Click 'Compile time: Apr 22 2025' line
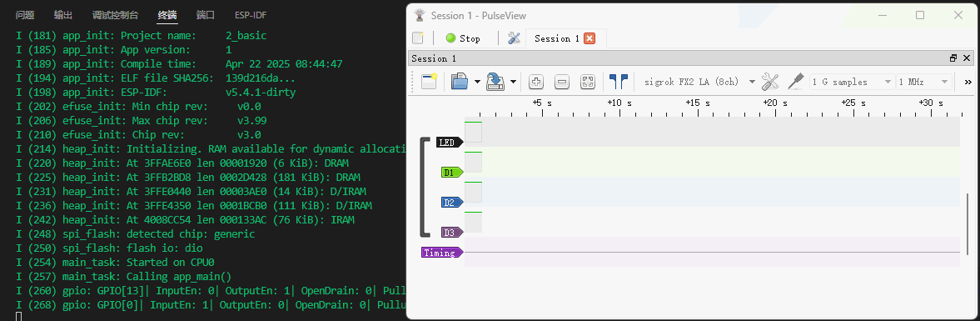The image size is (980, 321). click(x=179, y=64)
